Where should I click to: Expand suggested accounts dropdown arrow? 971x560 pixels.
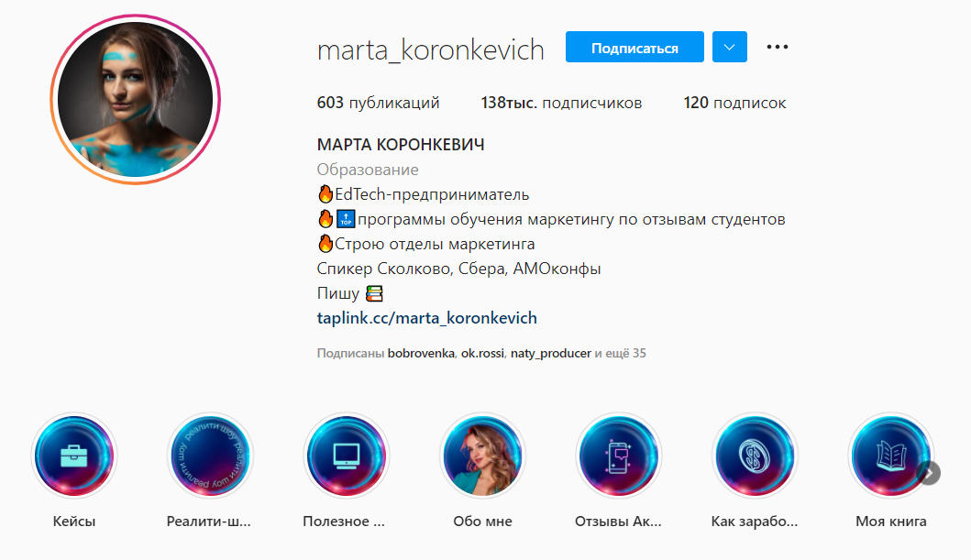coord(730,47)
